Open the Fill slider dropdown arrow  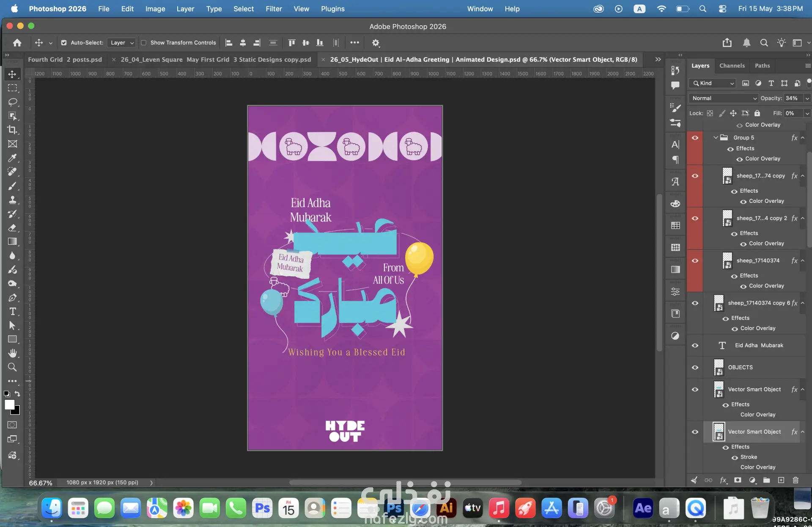pyautogui.click(x=807, y=113)
